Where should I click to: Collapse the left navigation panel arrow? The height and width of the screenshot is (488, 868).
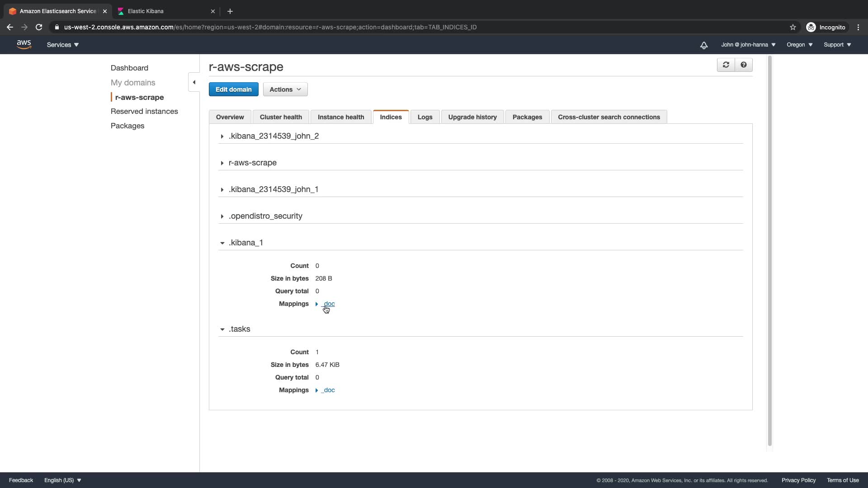(x=194, y=82)
